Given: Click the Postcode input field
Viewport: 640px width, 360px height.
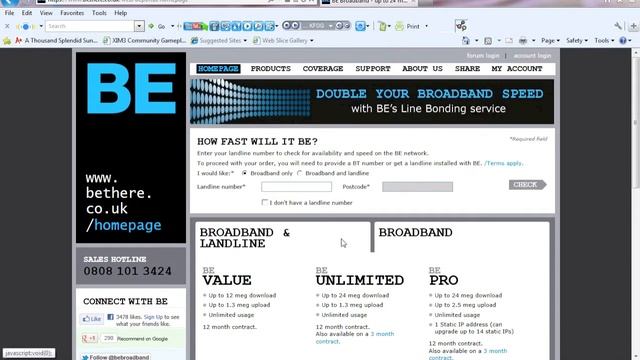Looking at the screenshot, I should pyautogui.click(x=418, y=187).
